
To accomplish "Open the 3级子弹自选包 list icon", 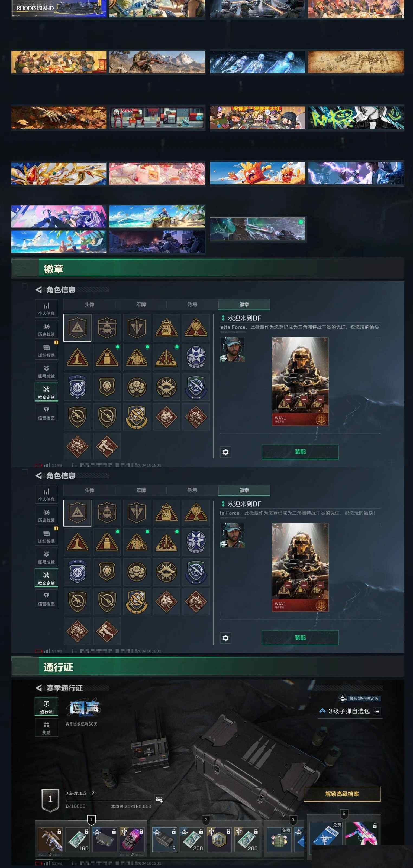I will pos(377,711).
